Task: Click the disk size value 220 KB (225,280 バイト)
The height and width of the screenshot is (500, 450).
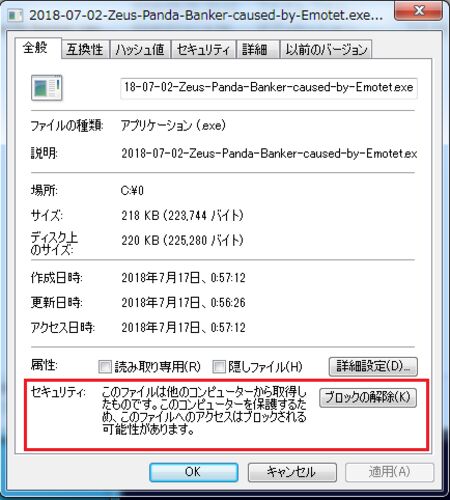Action: 182,240
